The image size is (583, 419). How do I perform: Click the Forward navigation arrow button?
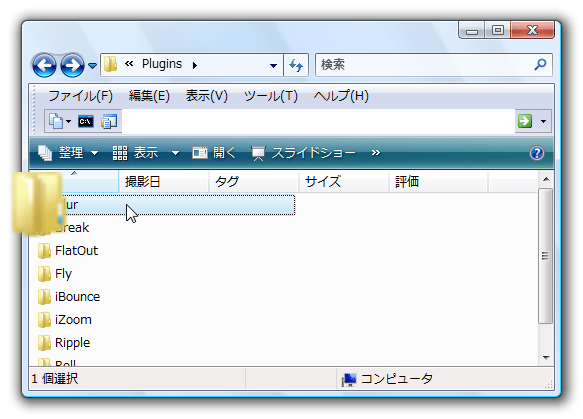point(73,65)
